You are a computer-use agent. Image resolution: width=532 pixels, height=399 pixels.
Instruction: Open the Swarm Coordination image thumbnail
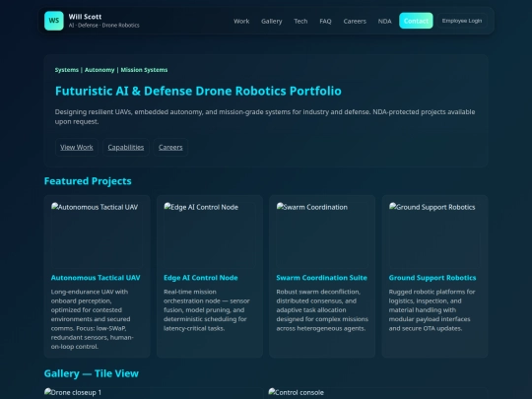[322, 235]
